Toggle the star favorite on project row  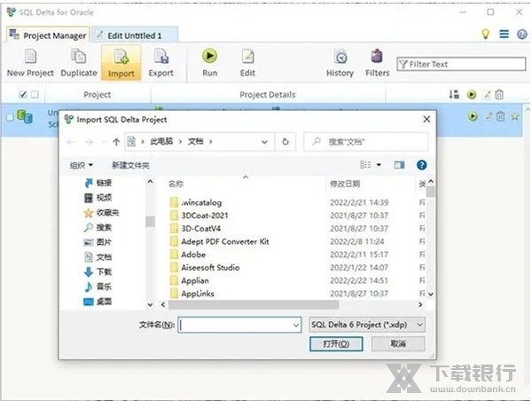(x=514, y=116)
